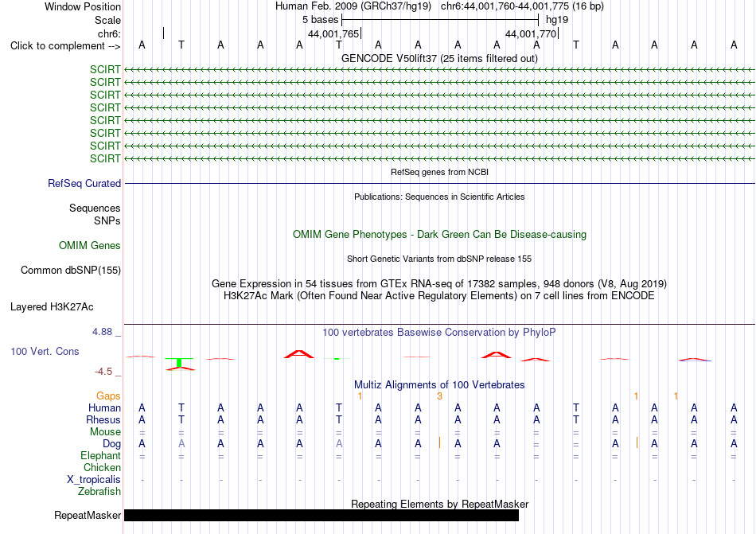Click the orange gap count 3
Viewport: 756px width, 534px height.
pyautogui.click(x=439, y=396)
